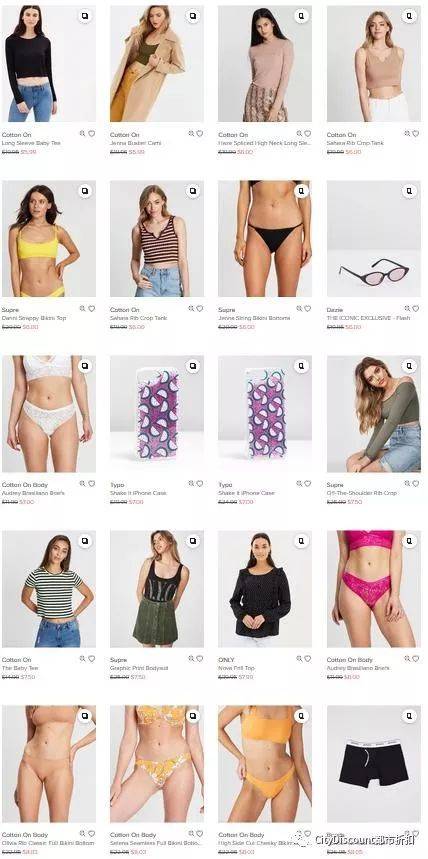Open quick view on Off-The-Shoulder Rib Crop image
The width and height of the screenshot is (428, 859).
(409, 366)
